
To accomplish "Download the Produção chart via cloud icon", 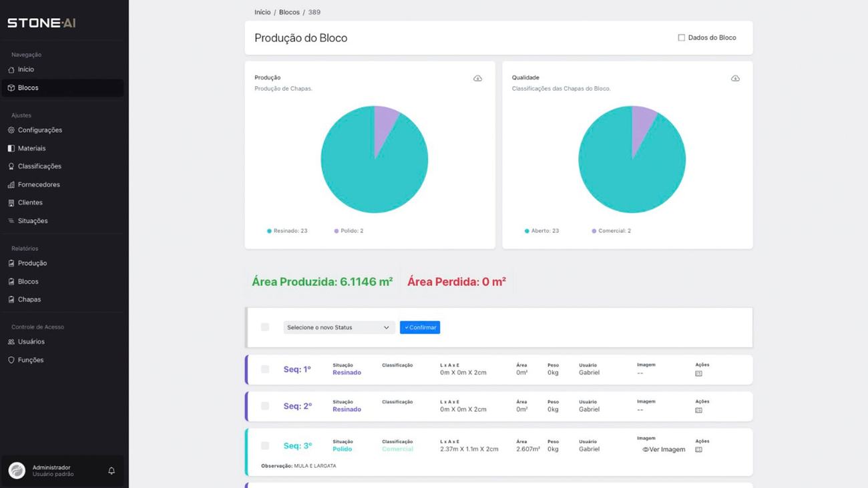I will (477, 78).
